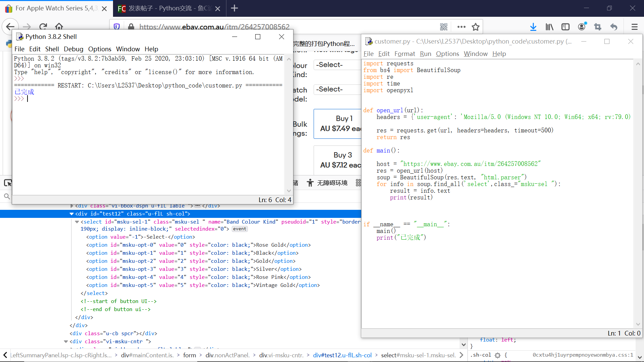Open the Band Colour Kind -Select- dropdown
644x362 pixels.
(x=337, y=65)
